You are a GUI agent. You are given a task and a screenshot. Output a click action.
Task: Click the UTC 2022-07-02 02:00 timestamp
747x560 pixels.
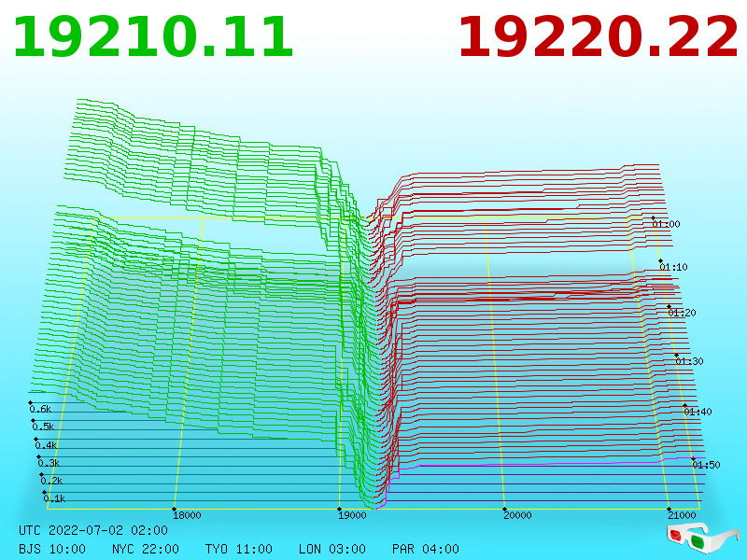[93, 530]
